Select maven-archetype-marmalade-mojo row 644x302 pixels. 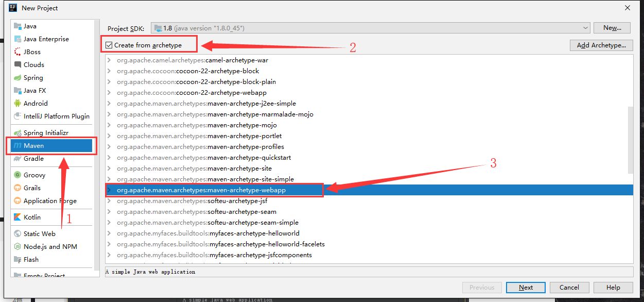(367, 114)
